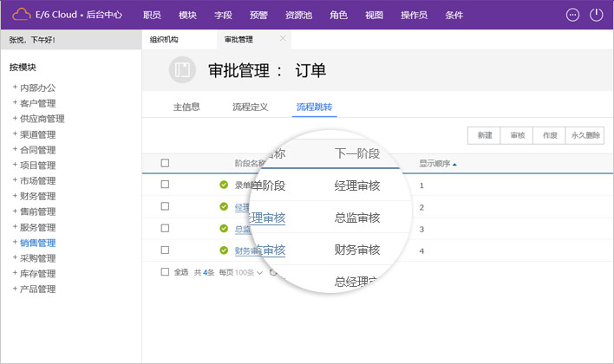Click the 永久删除 button

[x=584, y=135]
